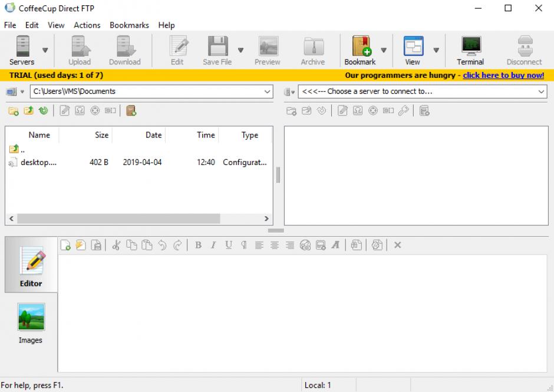
Task: Open the Edit menu
Action: pyautogui.click(x=32, y=25)
